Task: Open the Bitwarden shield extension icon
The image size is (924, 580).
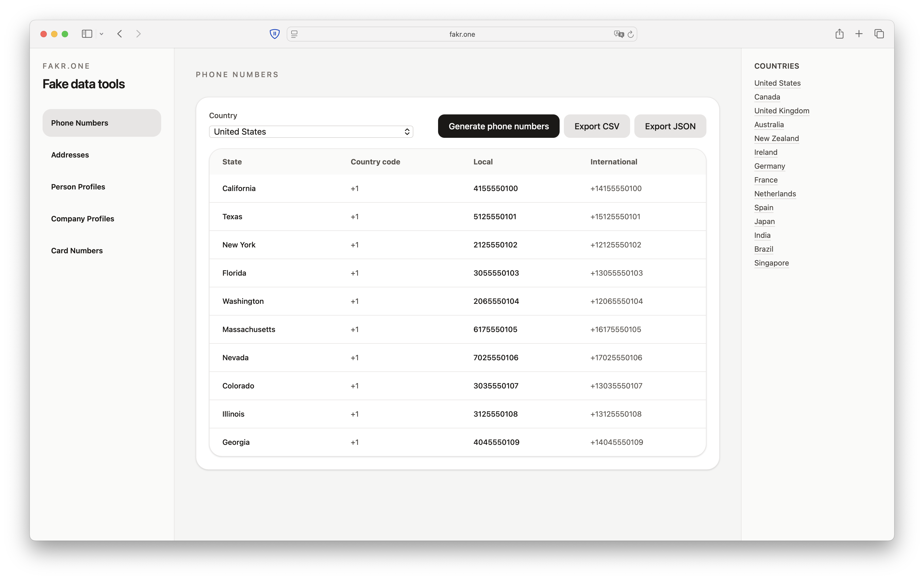Action: (274, 34)
